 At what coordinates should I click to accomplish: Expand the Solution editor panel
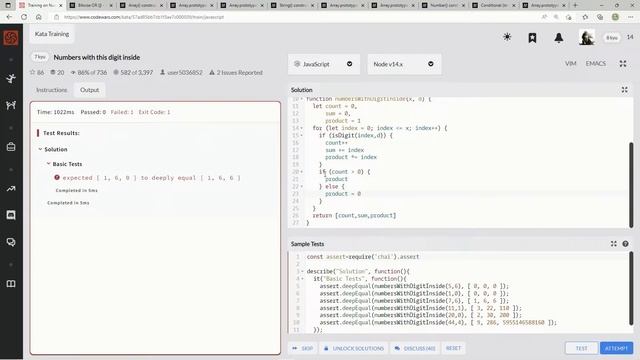click(624, 90)
